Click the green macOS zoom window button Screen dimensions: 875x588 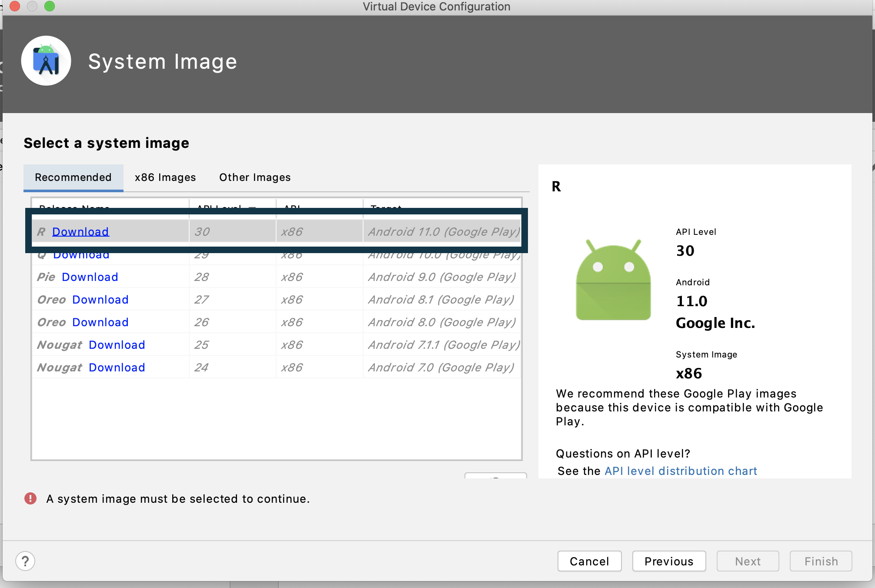coord(50,6)
